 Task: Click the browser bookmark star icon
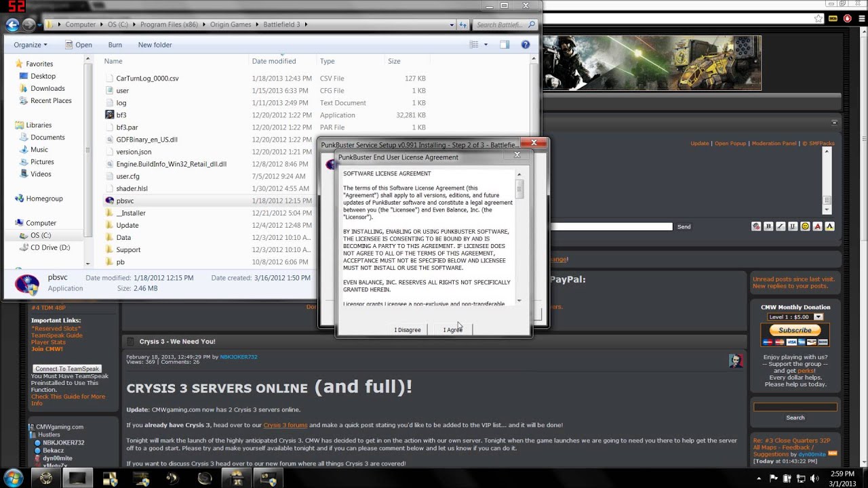[819, 18]
